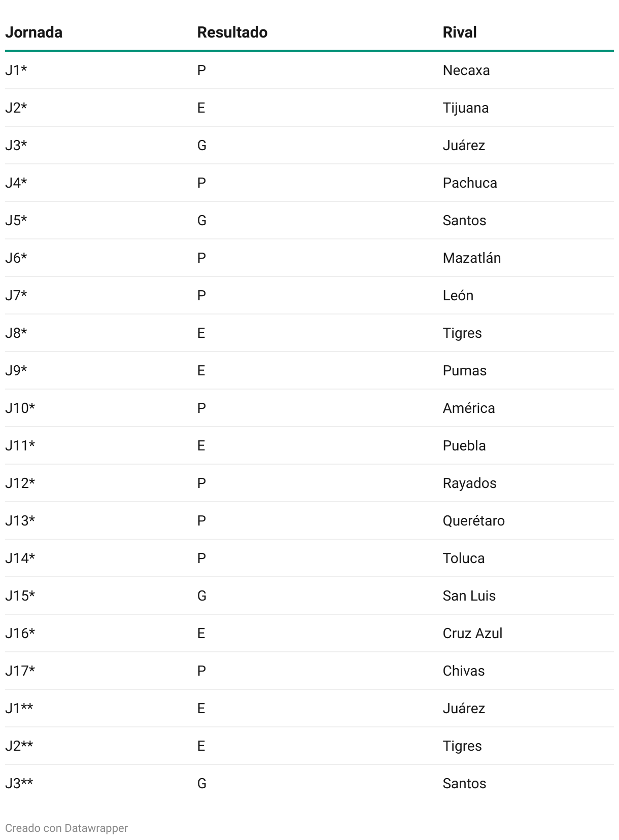The image size is (619, 840).
Task: Select the Pachuca rival cell
Action: click(x=470, y=183)
